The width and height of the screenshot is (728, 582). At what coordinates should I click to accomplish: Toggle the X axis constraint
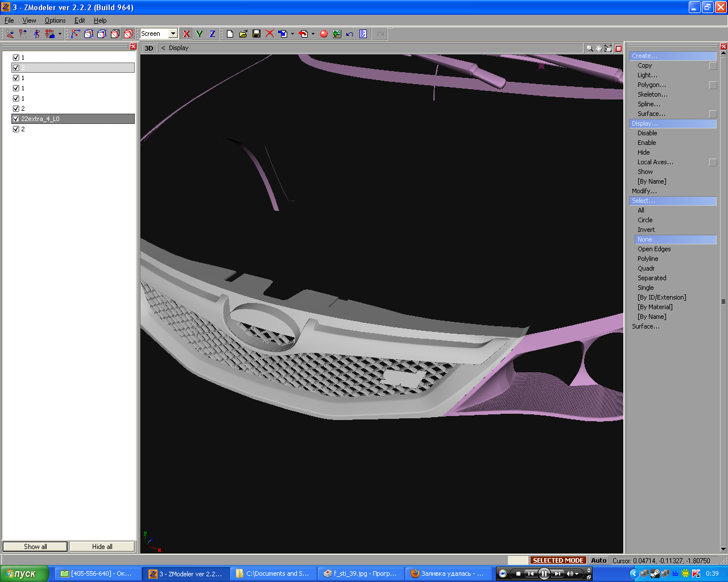pyautogui.click(x=186, y=34)
